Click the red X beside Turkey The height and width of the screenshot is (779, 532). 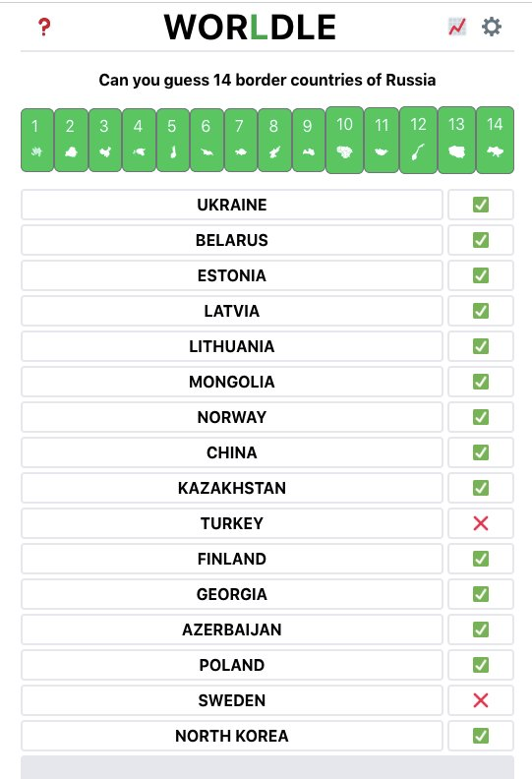(480, 523)
